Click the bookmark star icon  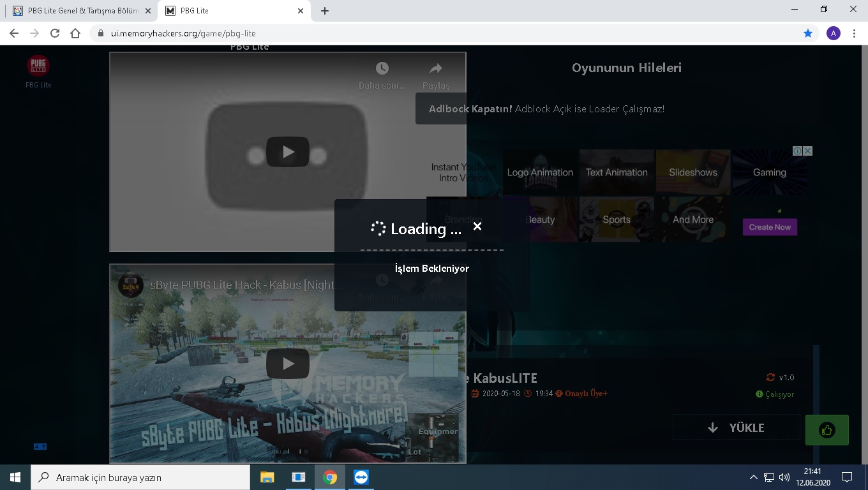808,33
